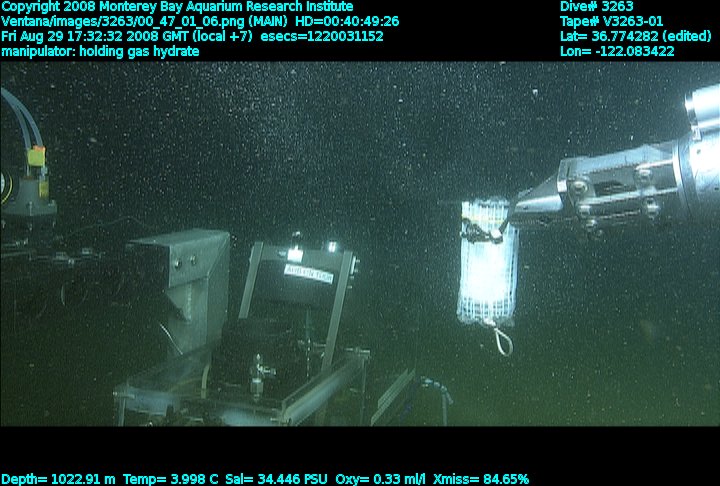Click the Tape# V3263-01 label

pyautogui.click(x=612, y=22)
